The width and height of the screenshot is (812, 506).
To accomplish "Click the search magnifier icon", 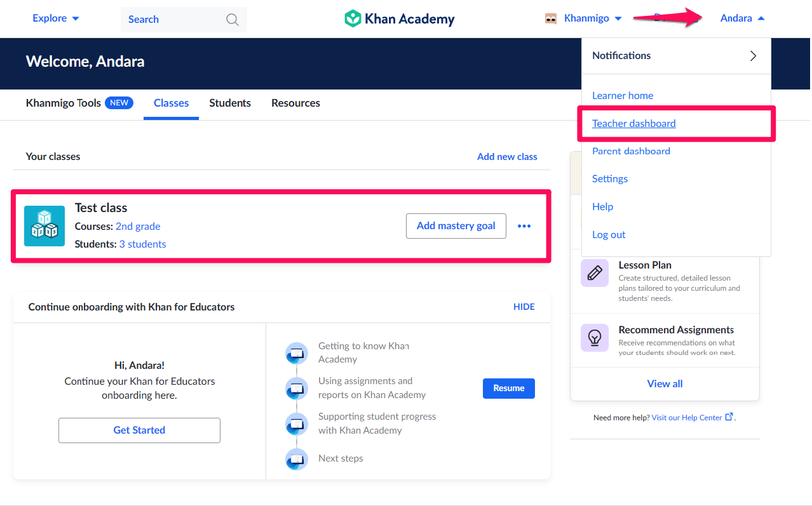I will click(232, 19).
